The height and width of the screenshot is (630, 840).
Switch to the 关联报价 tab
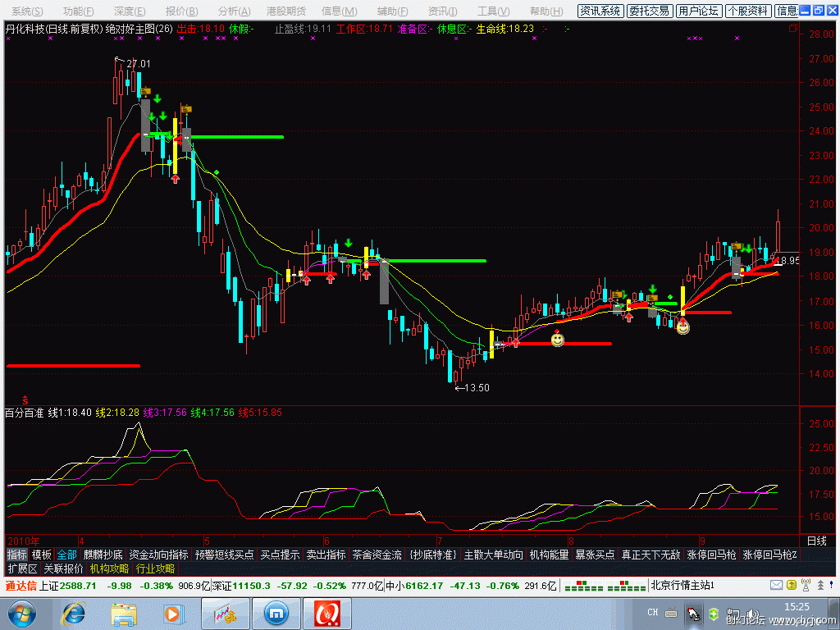coord(63,568)
